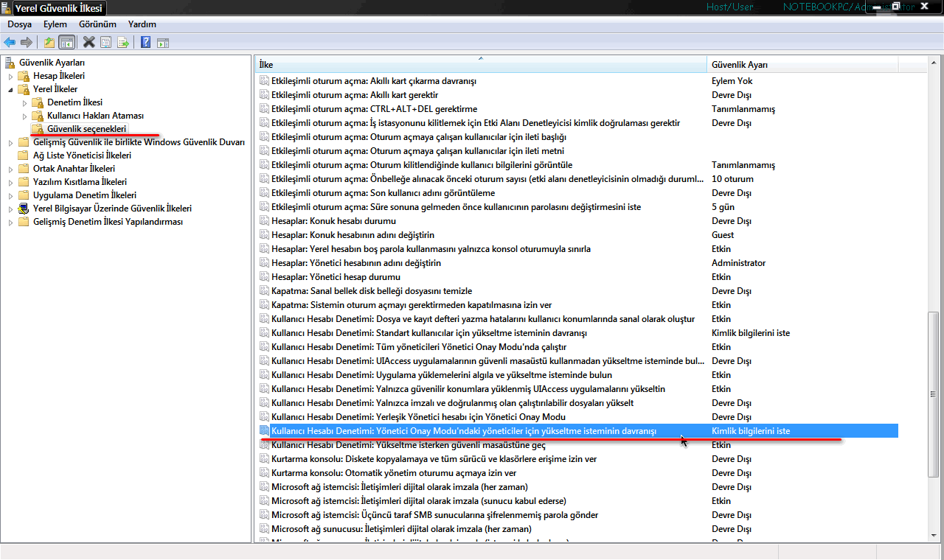Expand the Denetim İlkesi node arrow
This screenshot has height=560, width=944.
[x=24, y=102]
